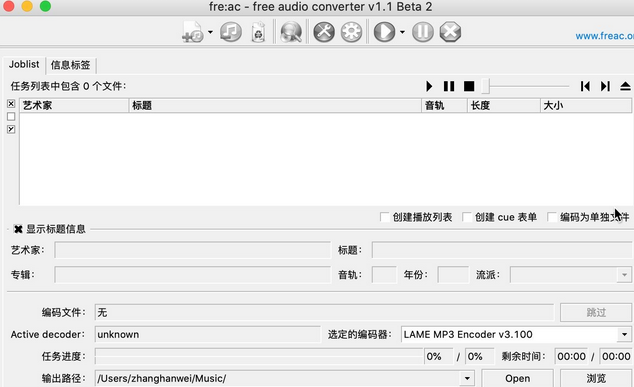Enable 编码为单独文件 checkbox
Image resolution: width=634 pixels, height=387 pixels.
pos(552,217)
